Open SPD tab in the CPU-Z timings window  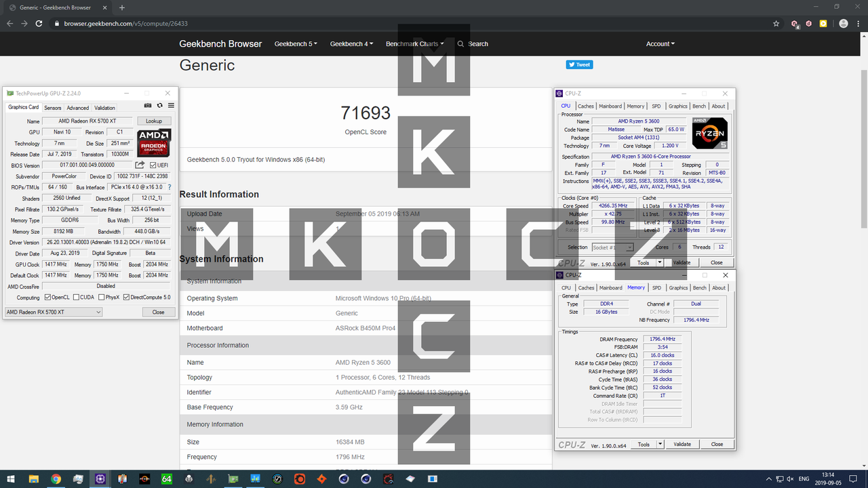coord(656,287)
